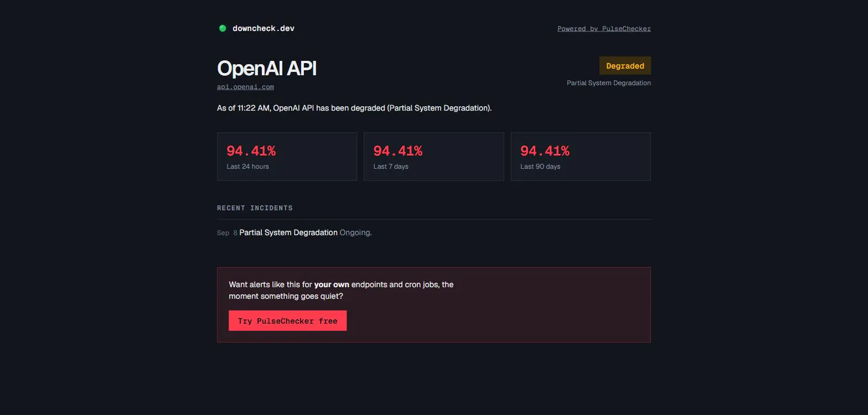The width and height of the screenshot is (868, 415).
Task: Follow the Powered by PulseChecker link
Action: coord(604,29)
